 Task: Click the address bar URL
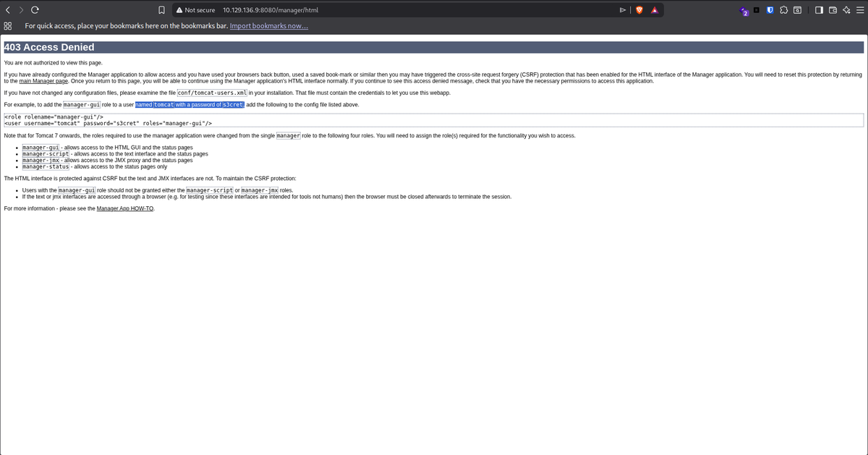click(270, 10)
